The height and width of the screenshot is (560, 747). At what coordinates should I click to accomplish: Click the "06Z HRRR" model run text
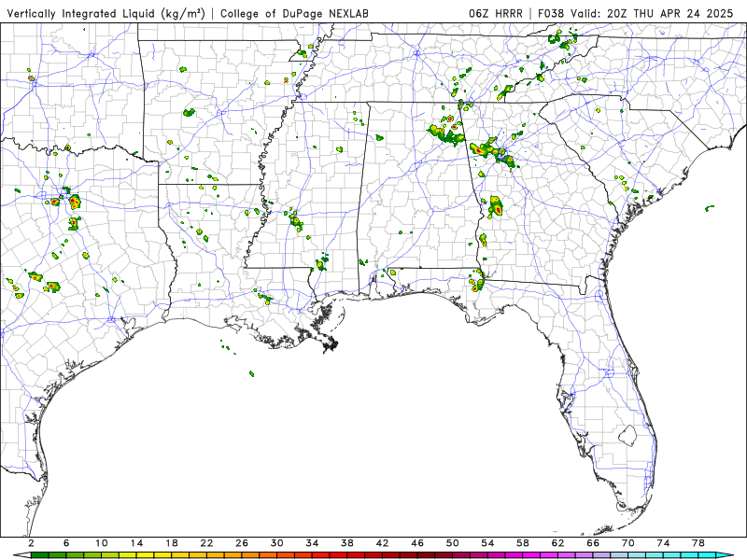click(x=496, y=13)
